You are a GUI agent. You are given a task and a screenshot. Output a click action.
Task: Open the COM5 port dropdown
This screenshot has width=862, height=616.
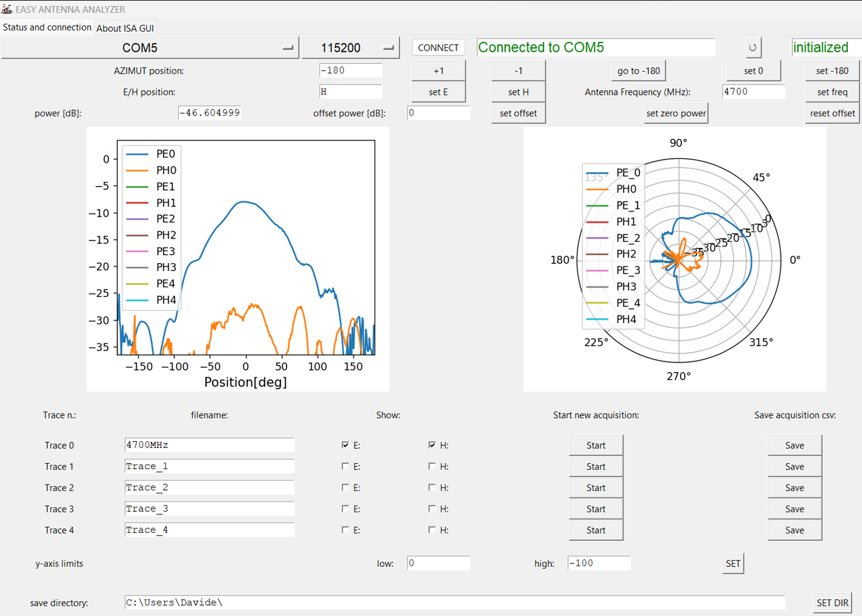(x=150, y=48)
